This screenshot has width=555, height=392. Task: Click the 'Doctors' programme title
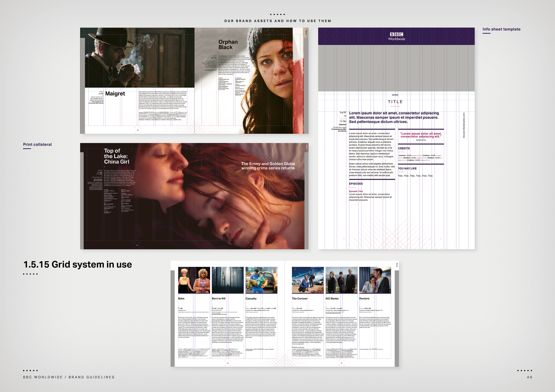[x=364, y=299]
